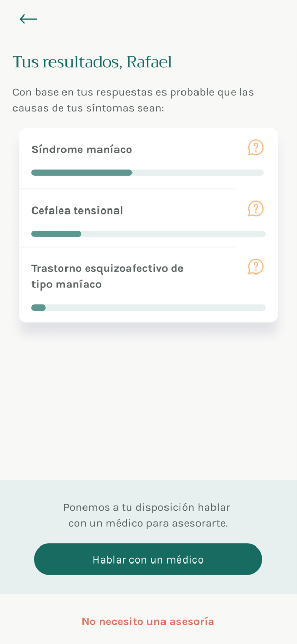Click unfilled part of Cefalea tensional bar

(x=173, y=234)
